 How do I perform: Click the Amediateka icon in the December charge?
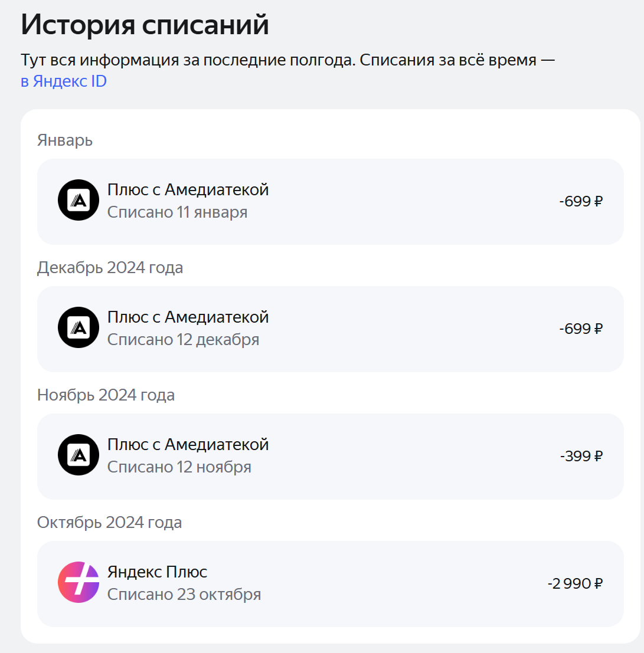(x=79, y=328)
